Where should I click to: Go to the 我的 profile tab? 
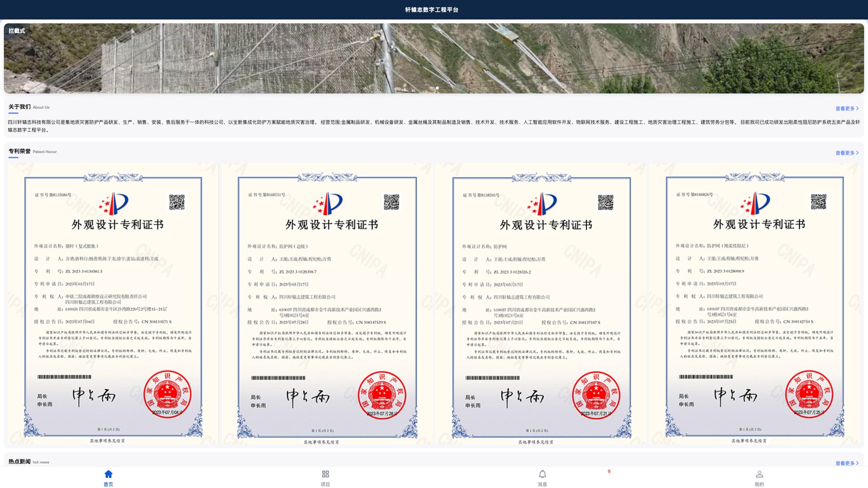[x=759, y=478]
